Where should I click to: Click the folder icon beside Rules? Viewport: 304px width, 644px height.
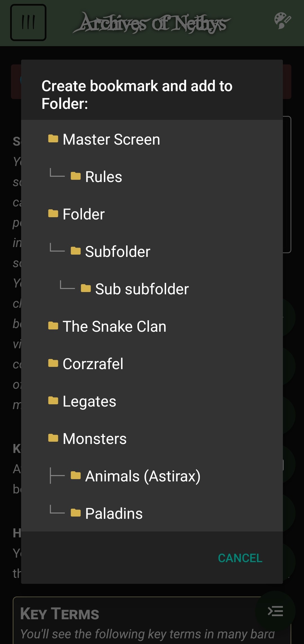tap(76, 176)
